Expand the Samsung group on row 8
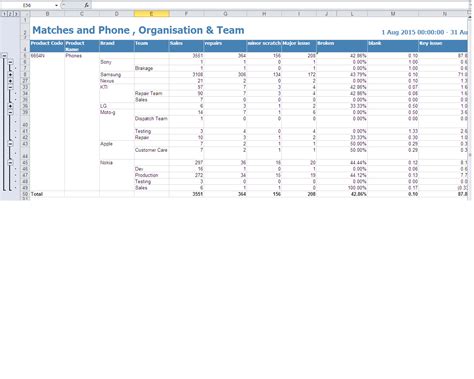 click(10, 75)
